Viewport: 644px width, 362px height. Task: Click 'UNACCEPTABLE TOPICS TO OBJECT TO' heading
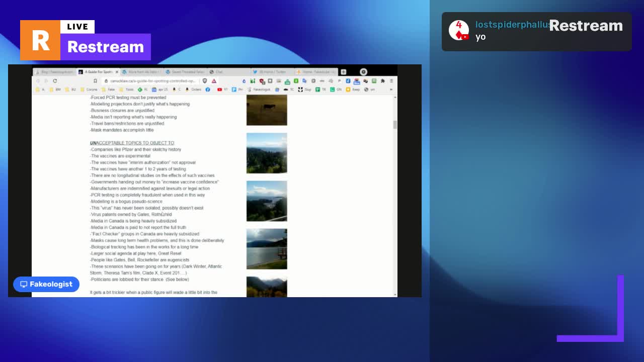click(x=132, y=143)
